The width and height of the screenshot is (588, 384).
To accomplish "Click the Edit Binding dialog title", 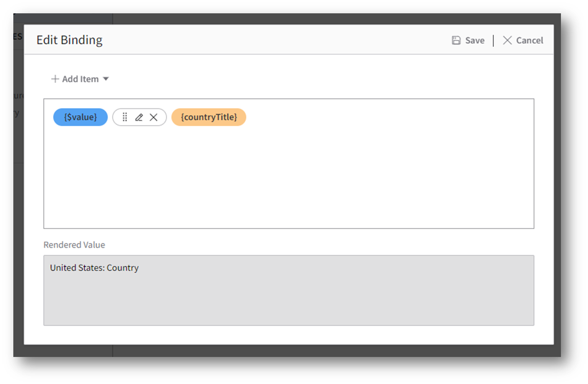I will point(70,40).
